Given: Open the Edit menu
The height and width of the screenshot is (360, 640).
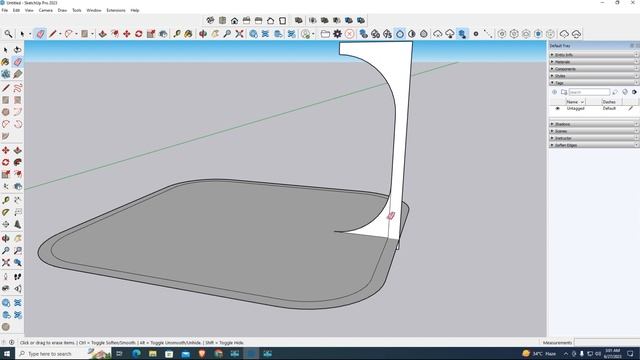Looking at the screenshot, I should tap(16, 10).
